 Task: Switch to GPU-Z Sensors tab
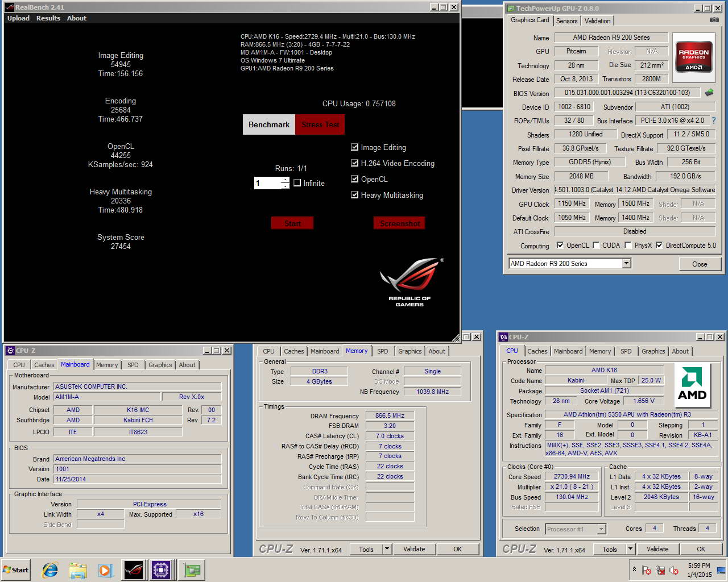point(566,21)
